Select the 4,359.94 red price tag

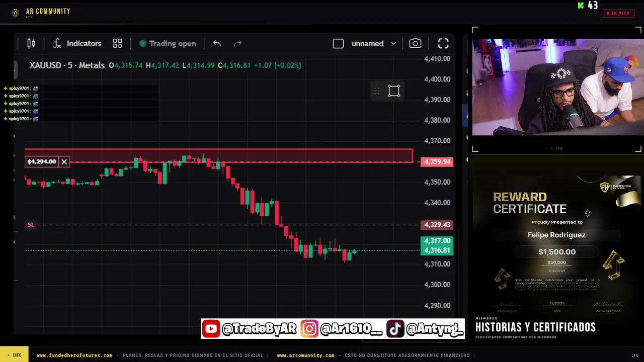[437, 162]
